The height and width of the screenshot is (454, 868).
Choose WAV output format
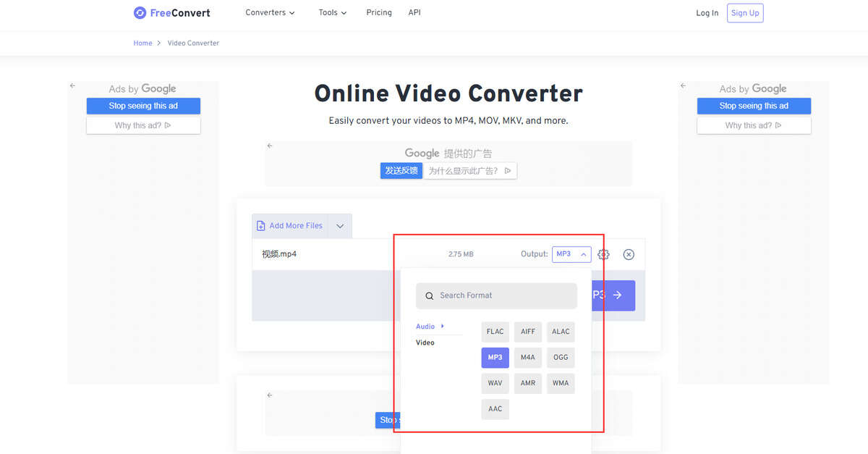click(x=495, y=383)
